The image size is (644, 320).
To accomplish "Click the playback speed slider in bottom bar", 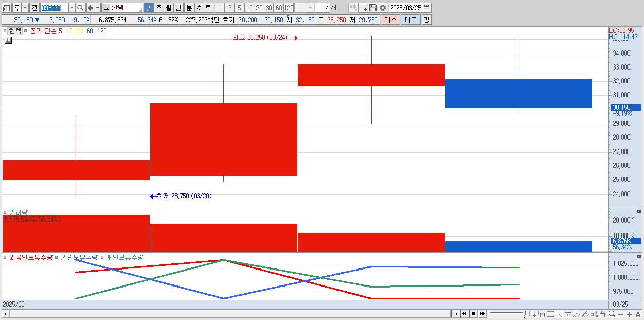I will tap(507, 314).
